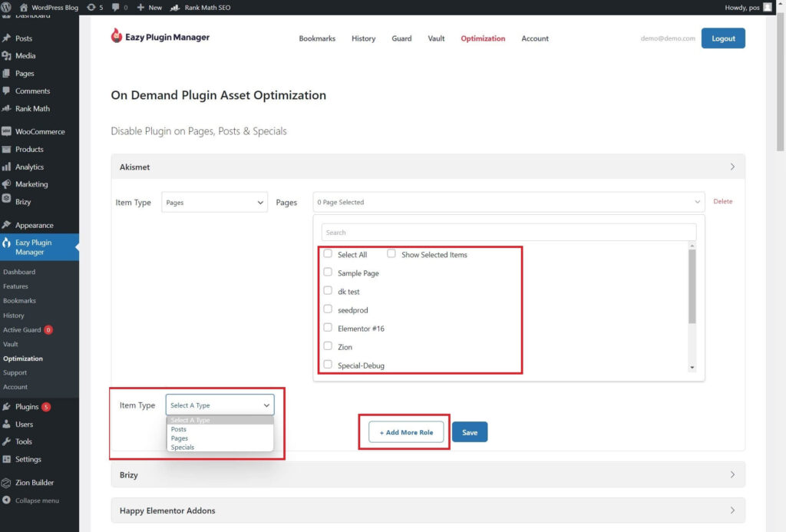The image size is (786, 532).
Task: Check the Sample Page checkbox
Action: (328, 272)
